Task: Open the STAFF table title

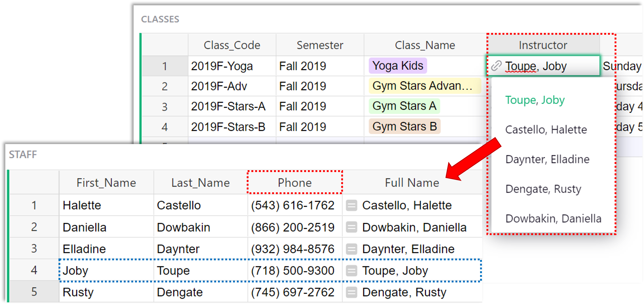Action: (23, 154)
